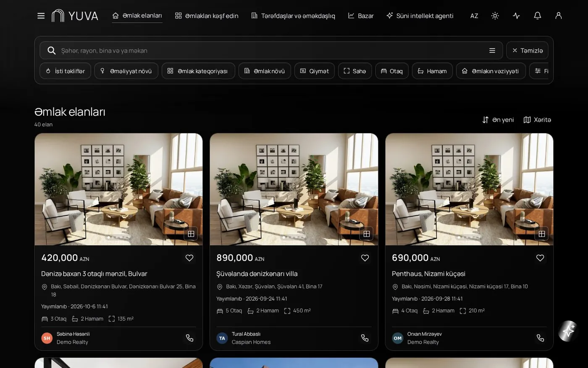Open listing Penthaus, Nizami küçəsi
Screen dimensions: 588x368
tap(428, 274)
